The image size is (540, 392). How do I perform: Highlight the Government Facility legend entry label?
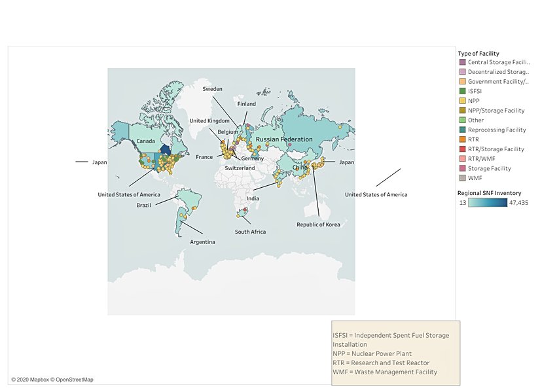(x=499, y=82)
